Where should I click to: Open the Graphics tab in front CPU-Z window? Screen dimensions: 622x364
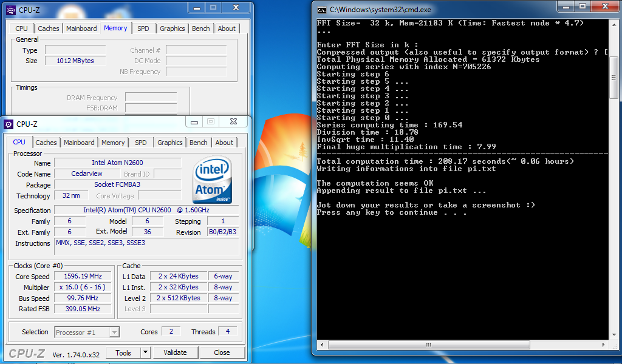click(x=170, y=143)
